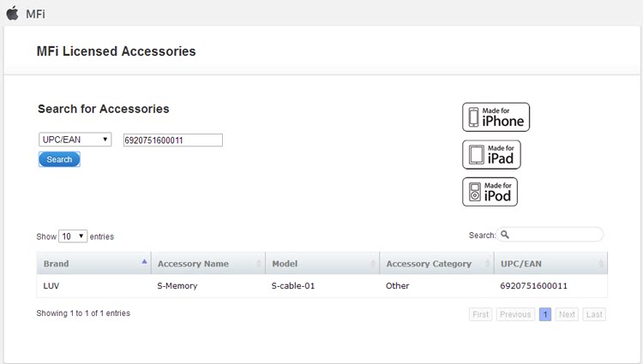Viewport: 643px width, 364px height.
Task: Go to the First page
Action: 481,314
